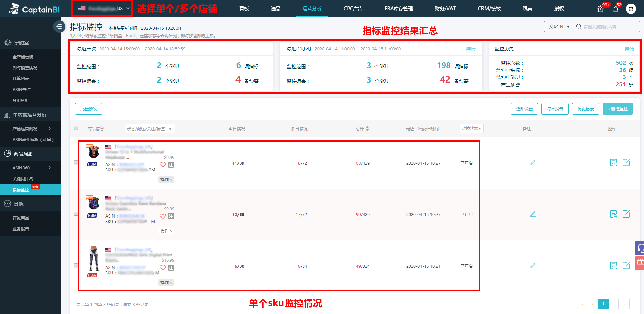
Task: Collapse the sidebar with the menu toggle icon
Action: [x=59, y=26]
